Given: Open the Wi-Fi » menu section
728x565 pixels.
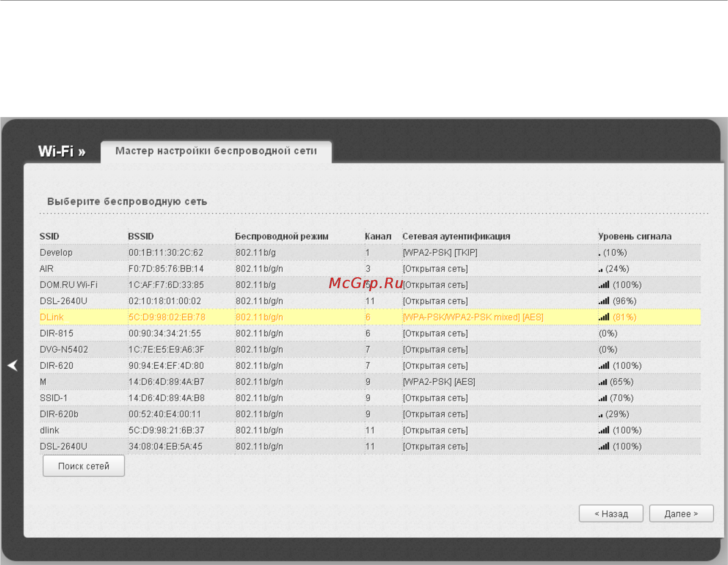Looking at the screenshot, I should pyautogui.click(x=62, y=151).
